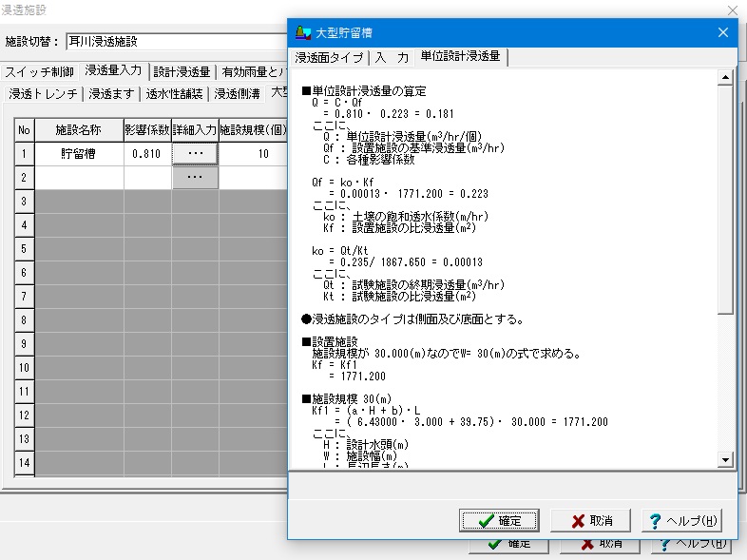Select the 透水性舗装 sub-tab
747x560 pixels.
point(174,94)
